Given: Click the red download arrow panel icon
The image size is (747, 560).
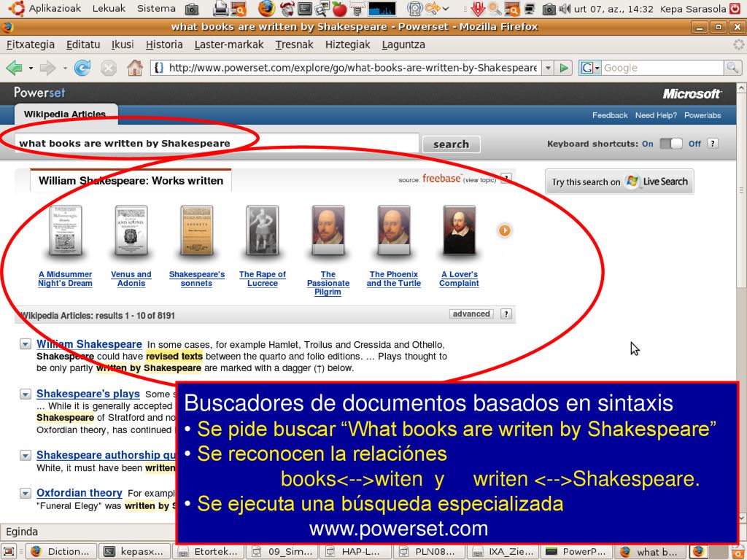Looking at the screenshot, I should point(477,9).
